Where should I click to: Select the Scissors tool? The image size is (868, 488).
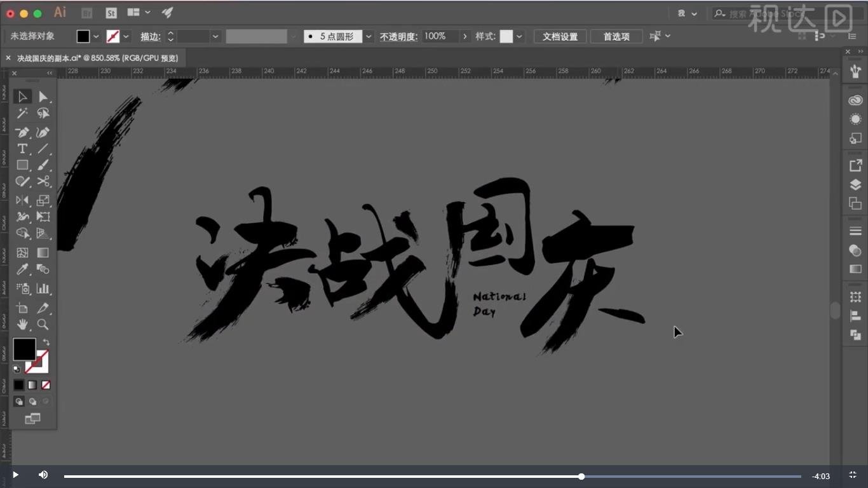click(43, 182)
